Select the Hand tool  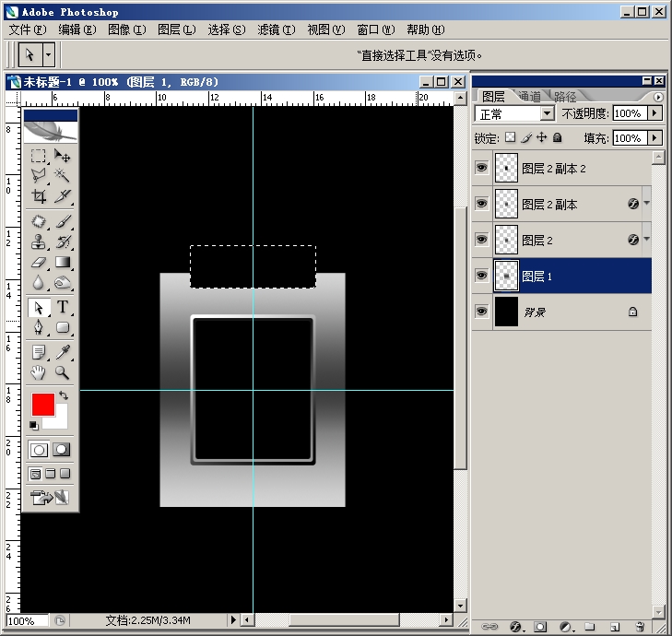pos(38,373)
